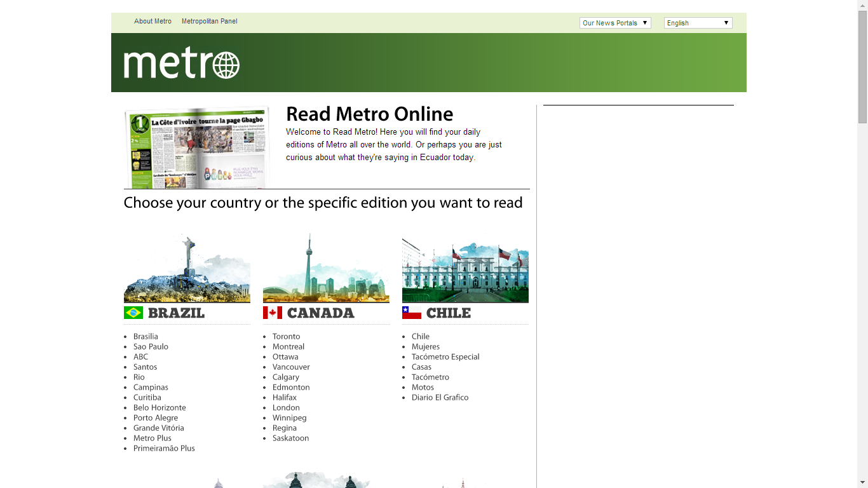The height and width of the screenshot is (488, 868).
Task: Open the Toronto edition
Action: (286, 337)
